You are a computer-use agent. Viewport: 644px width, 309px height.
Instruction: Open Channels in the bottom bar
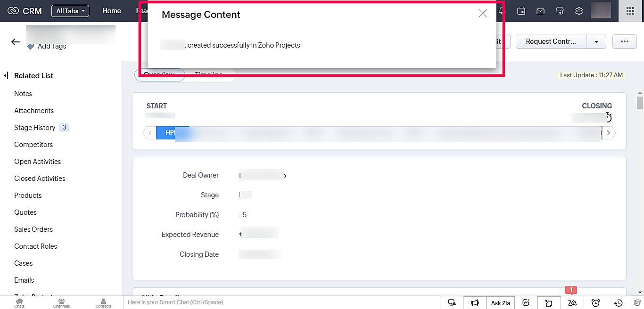61,303
